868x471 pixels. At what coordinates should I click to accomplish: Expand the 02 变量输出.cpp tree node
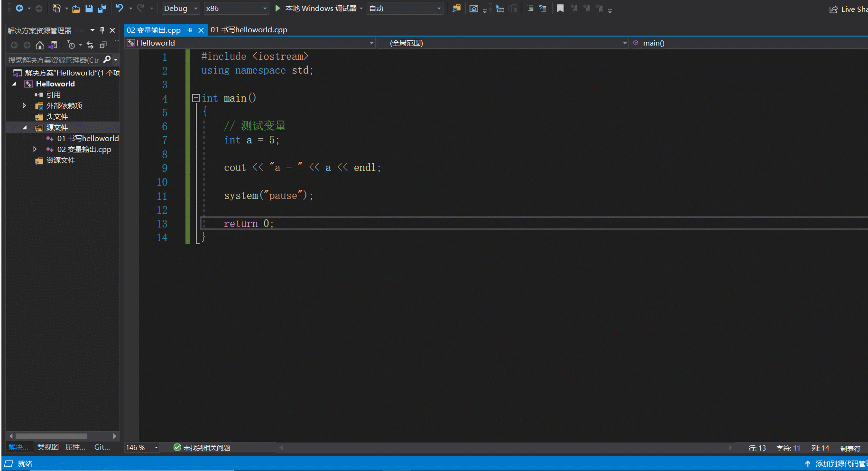35,149
